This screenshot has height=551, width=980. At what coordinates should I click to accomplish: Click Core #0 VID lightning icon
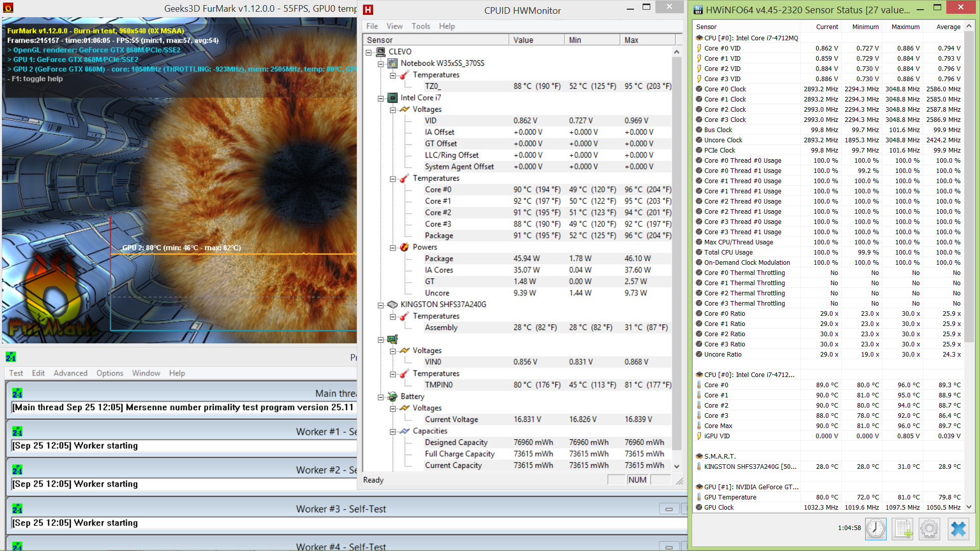click(699, 48)
